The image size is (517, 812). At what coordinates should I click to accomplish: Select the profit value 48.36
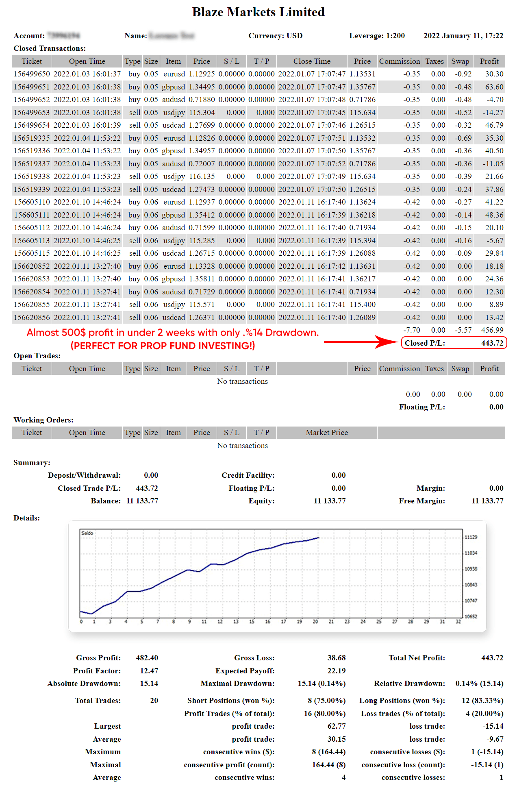point(494,215)
